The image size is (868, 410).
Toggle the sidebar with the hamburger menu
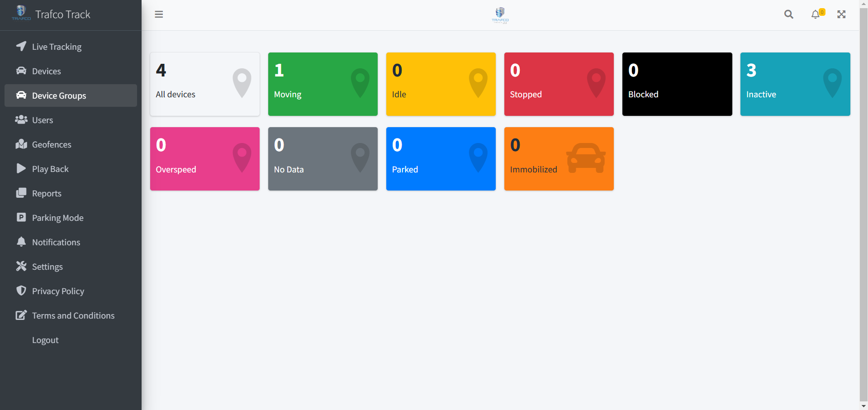159,14
